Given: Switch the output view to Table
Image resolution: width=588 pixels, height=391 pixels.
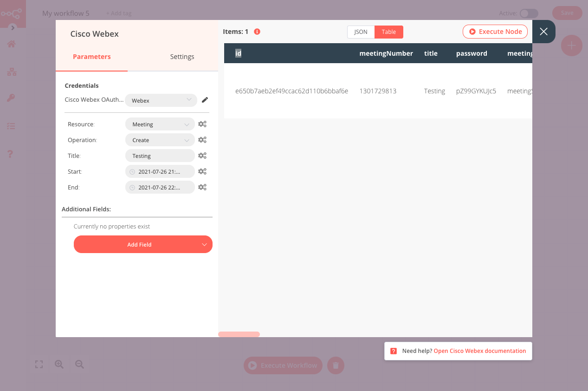Looking at the screenshot, I should pos(388,32).
